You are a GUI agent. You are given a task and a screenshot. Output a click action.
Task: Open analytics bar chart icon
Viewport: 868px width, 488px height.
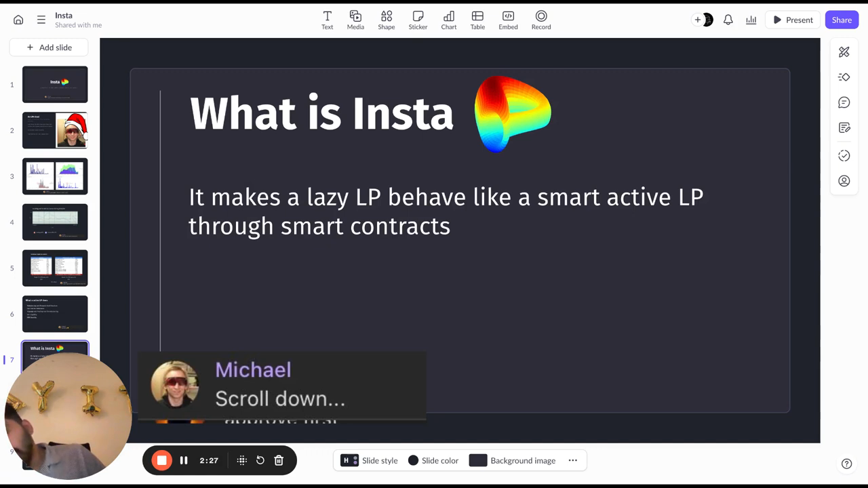[x=751, y=20]
